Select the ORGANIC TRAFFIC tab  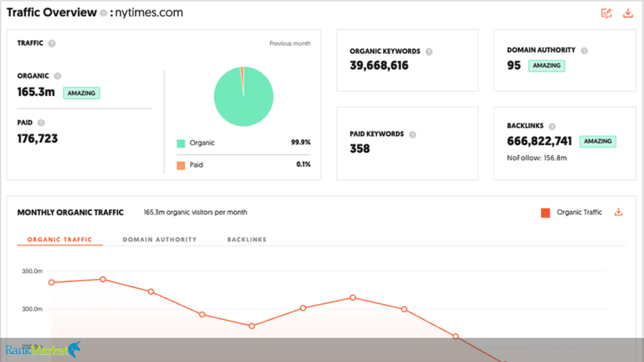60,239
